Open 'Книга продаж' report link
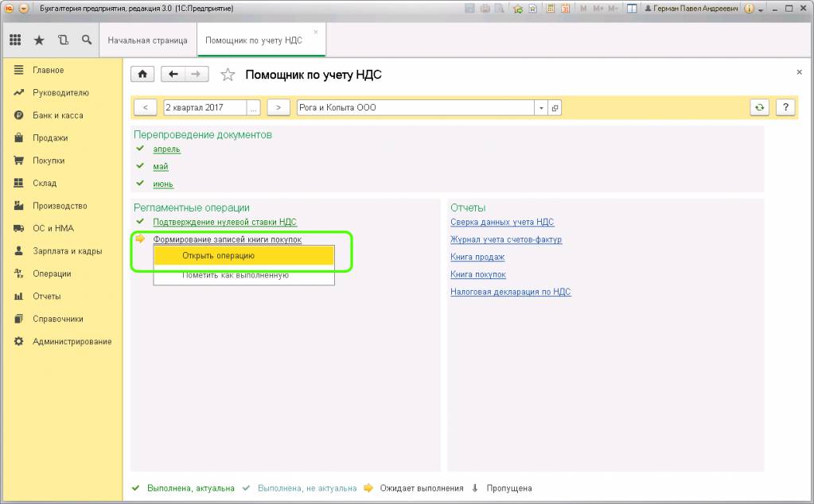Image resolution: width=814 pixels, height=504 pixels. tap(477, 257)
